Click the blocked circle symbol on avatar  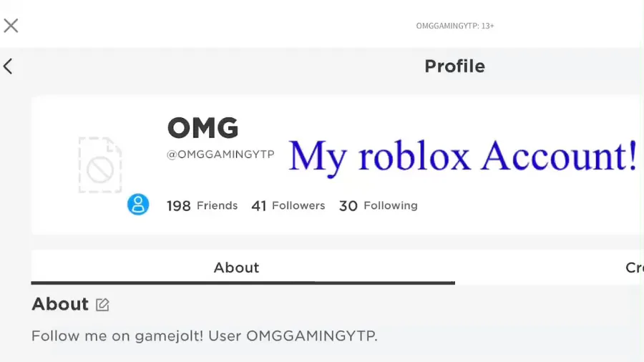pyautogui.click(x=100, y=171)
